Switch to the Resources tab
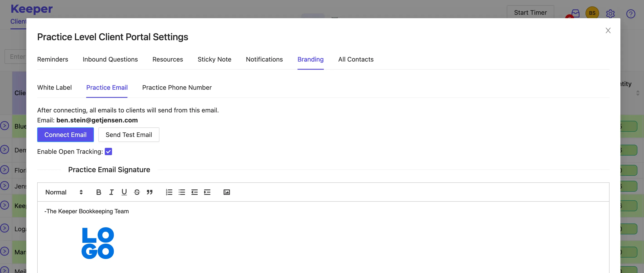 pyautogui.click(x=168, y=59)
